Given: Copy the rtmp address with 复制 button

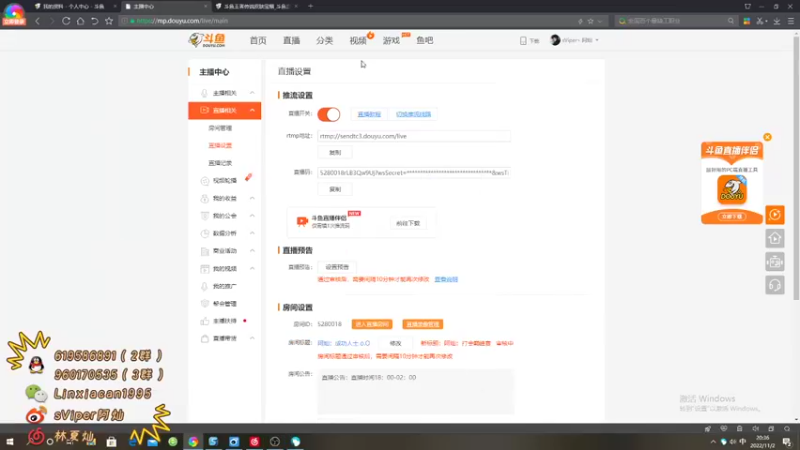Looking at the screenshot, I should point(335,153).
